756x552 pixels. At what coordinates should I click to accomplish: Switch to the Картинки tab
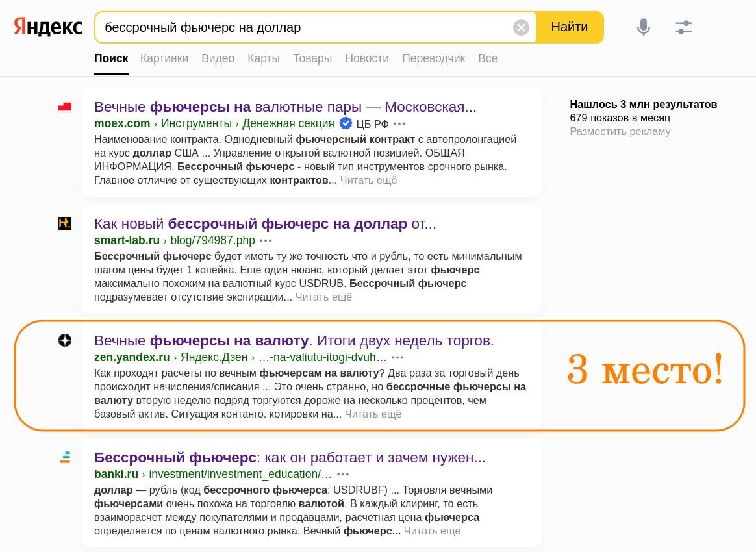tap(164, 58)
